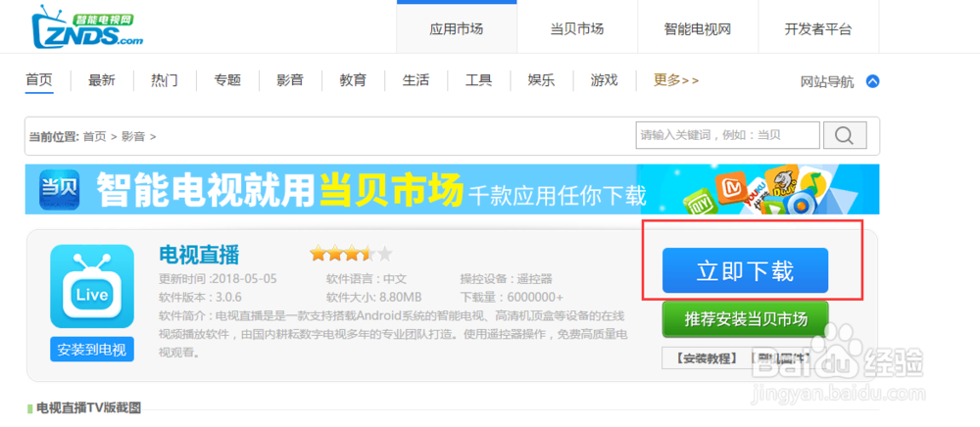Click the ZNDS.com site logo
Image resolution: width=980 pixels, height=427 pixels.
(x=87, y=28)
